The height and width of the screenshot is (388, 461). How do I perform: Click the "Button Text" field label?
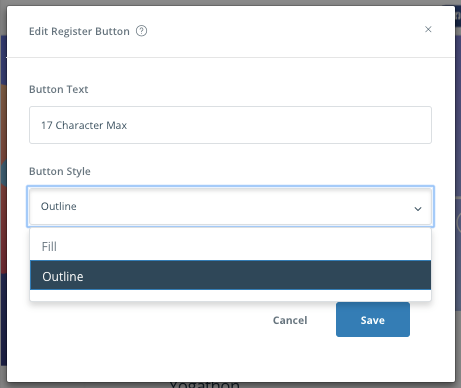click(x=59, y=89)
